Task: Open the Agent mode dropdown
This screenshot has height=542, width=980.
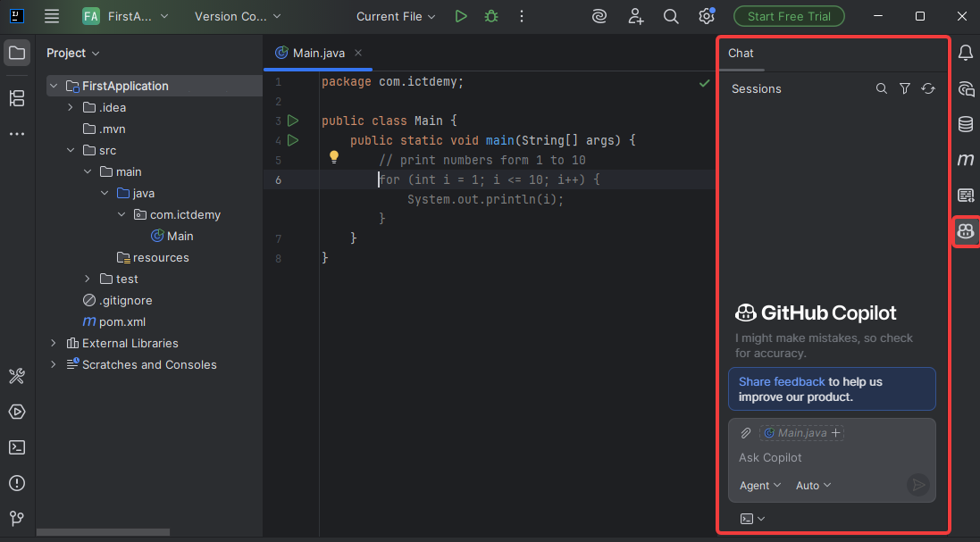Action: [x=760, y=485]
